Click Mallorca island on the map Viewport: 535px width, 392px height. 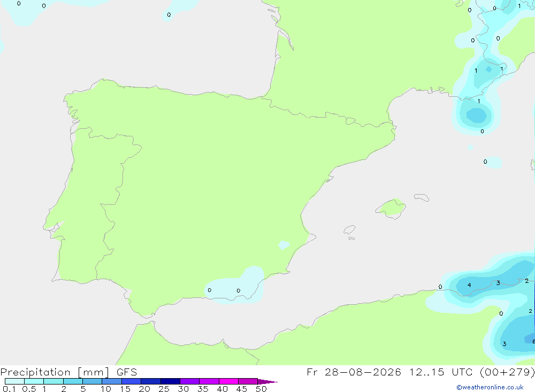pos(391,209)
